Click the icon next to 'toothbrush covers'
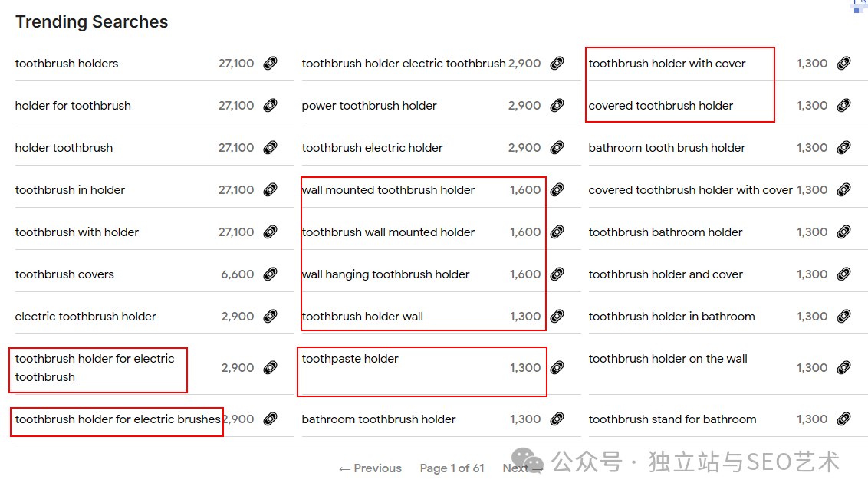The width and height of the screenshot is (868, 496). tap(270, 274)
